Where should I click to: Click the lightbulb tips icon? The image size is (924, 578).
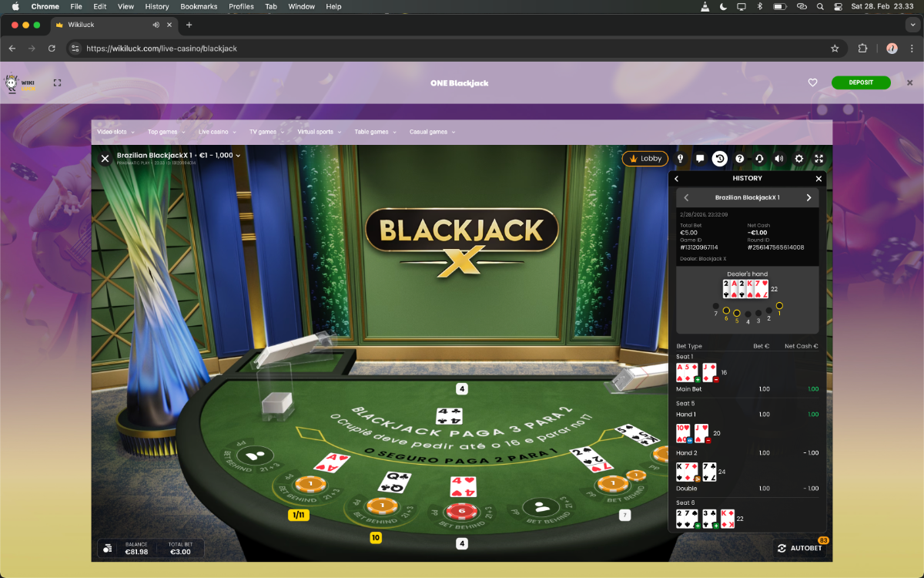[x=680, y=159]
